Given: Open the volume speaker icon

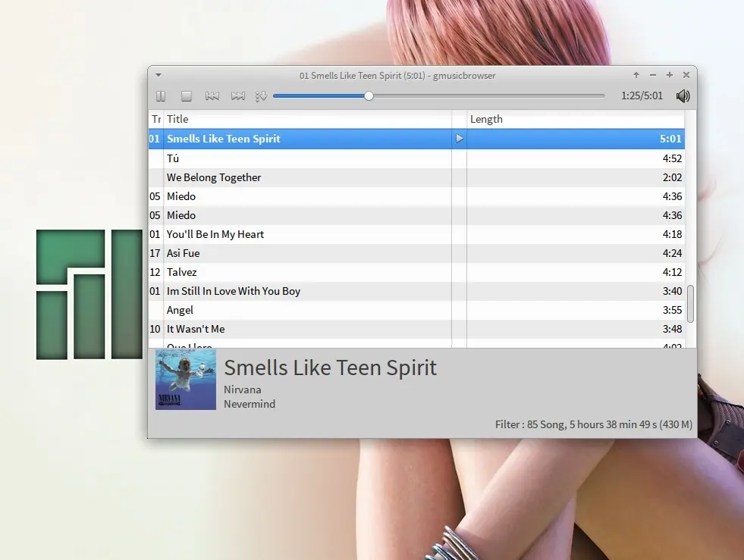Looking at the screenshot, I should click(x=683, y=96).
